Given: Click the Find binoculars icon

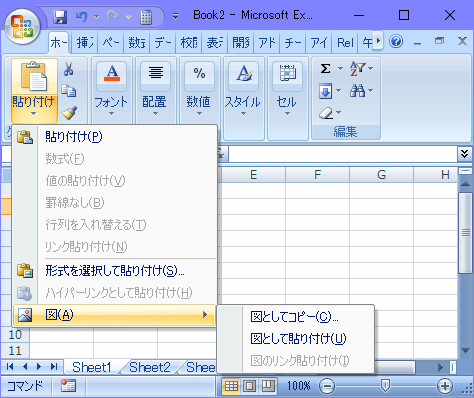Looking at the screenshot, I should point(357,91).
